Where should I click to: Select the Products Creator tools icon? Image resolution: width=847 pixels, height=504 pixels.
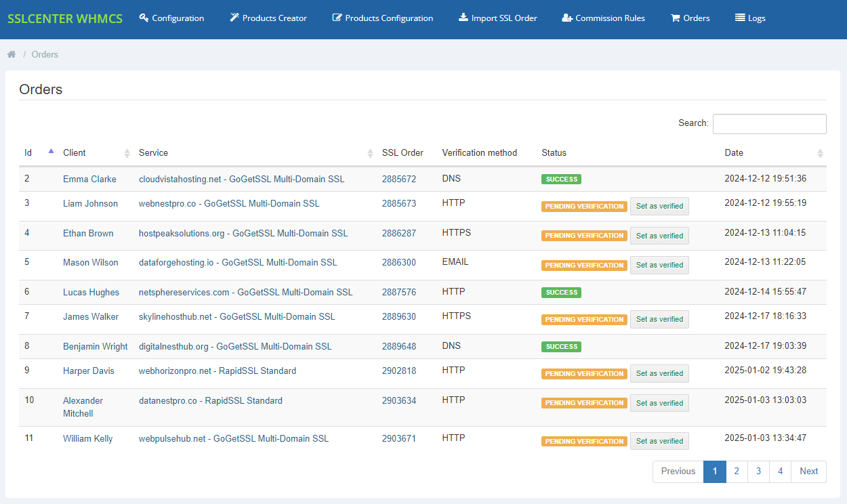pyautogui.click(x=234, y=18)
